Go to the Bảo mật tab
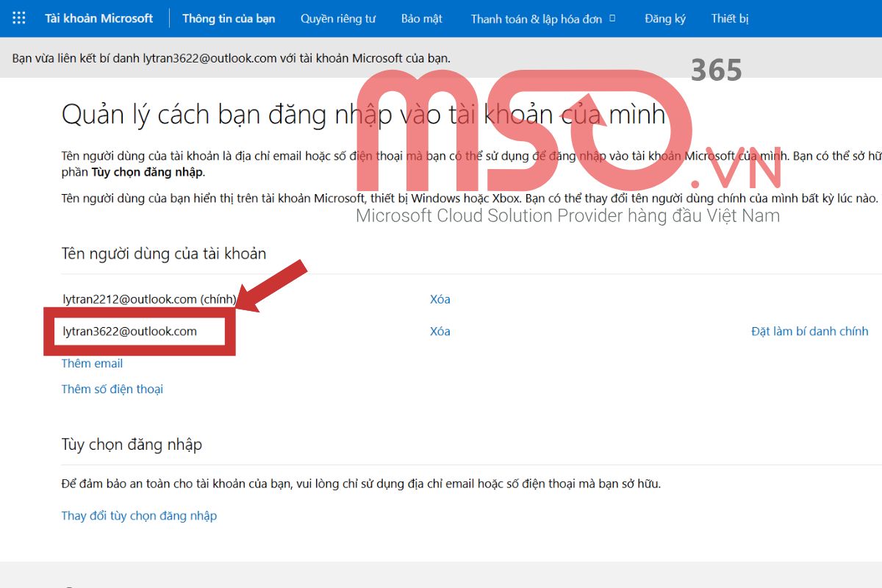 pos(422,18)
